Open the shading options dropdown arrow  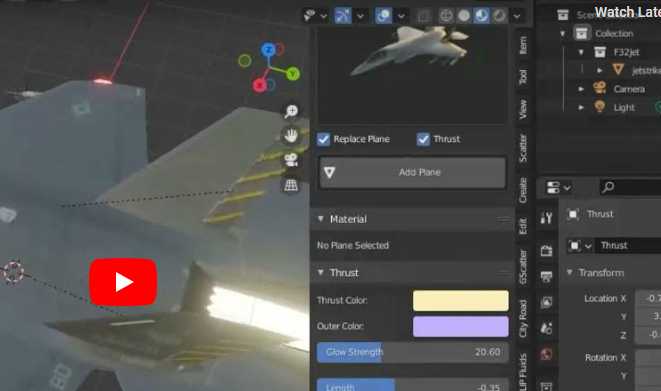coord(517,16)
